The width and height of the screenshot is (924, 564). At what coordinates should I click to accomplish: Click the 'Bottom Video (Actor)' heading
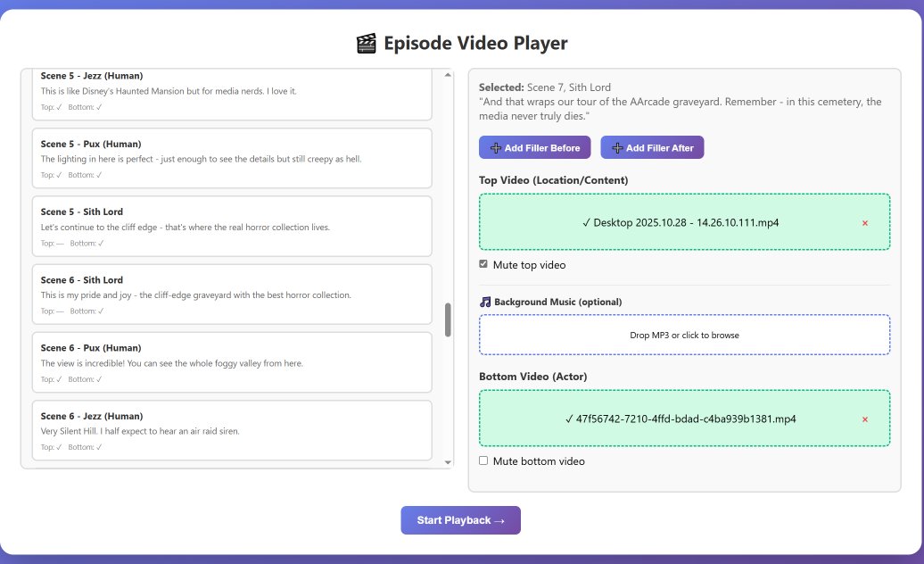pos(532,377)
